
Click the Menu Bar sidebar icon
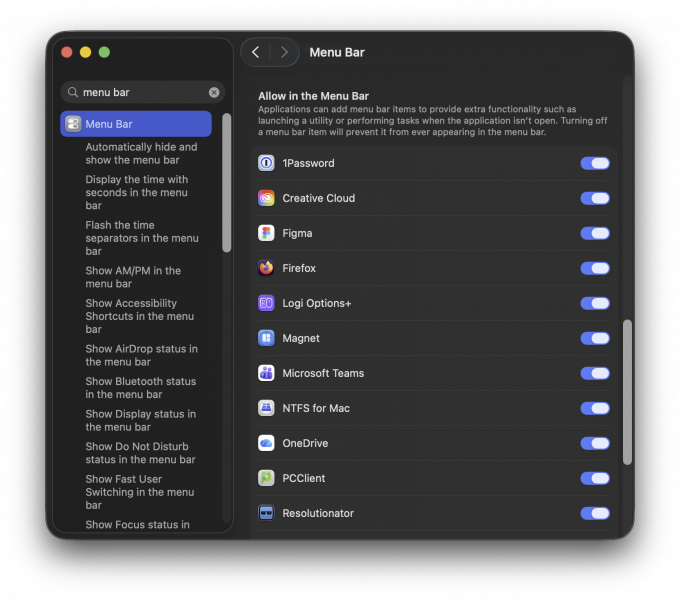coord(73,124)
